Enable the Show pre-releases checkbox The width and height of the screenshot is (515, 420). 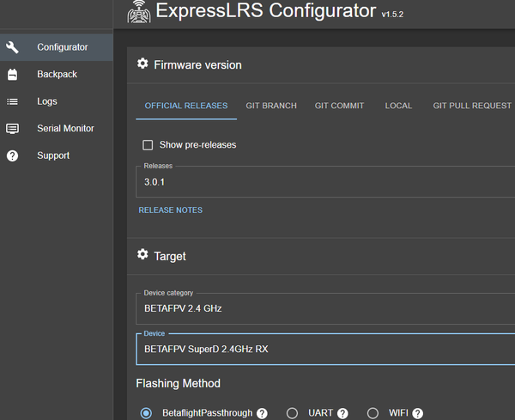[x=148, y=145]
